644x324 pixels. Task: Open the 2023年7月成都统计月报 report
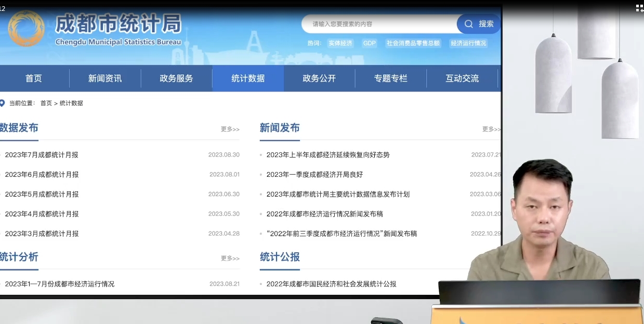point(41,154)
